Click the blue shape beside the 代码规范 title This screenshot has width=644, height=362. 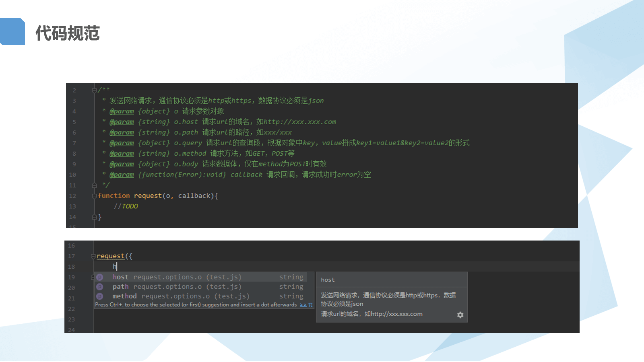tap(12, 31)
